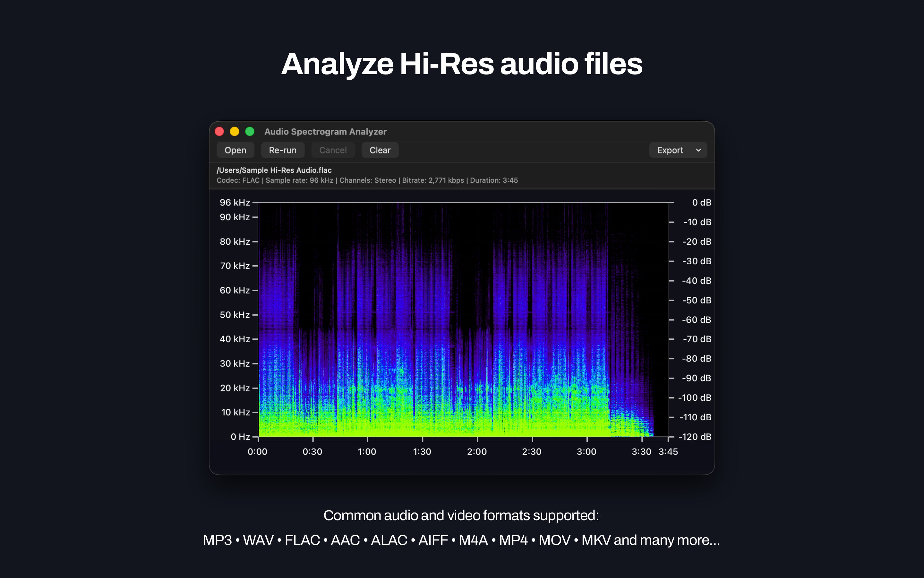Maximize the window with green button
Image resolution: width=924 pixels, height=578 pixels.
point(250,132)
